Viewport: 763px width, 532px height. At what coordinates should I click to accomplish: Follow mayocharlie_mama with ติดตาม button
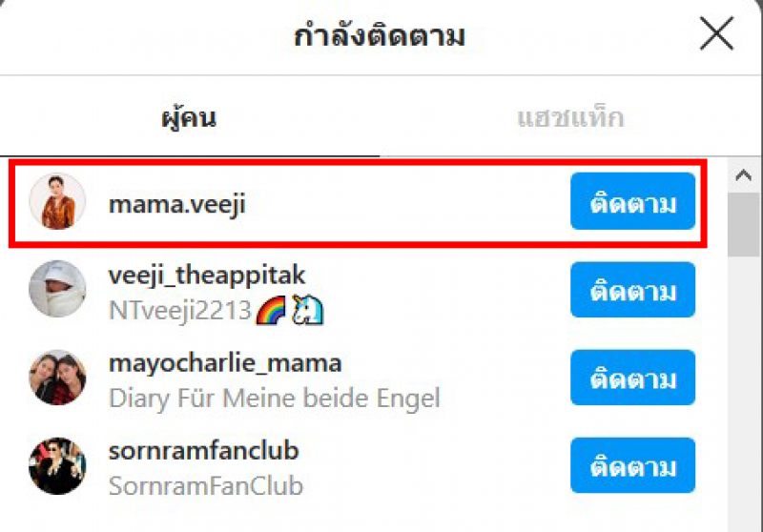click(x=632, y=378)
